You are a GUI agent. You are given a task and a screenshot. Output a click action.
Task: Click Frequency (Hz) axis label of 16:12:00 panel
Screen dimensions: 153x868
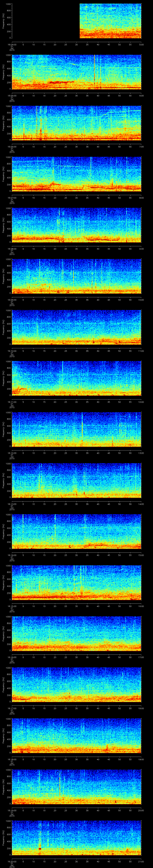pos(3,429)
